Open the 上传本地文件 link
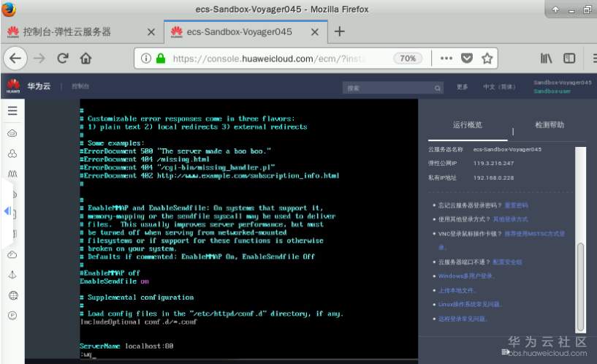 coord(457,290)
